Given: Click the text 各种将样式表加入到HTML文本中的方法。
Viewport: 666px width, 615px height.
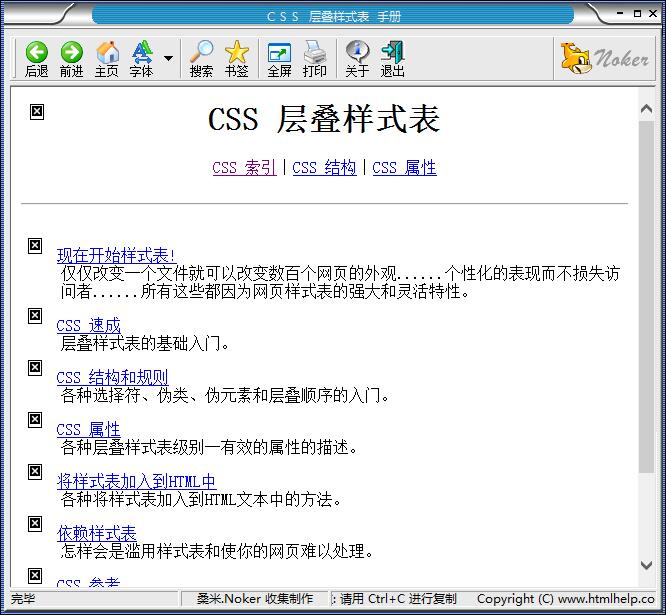Looking at the screenshot, I should [x=201, y=499].
